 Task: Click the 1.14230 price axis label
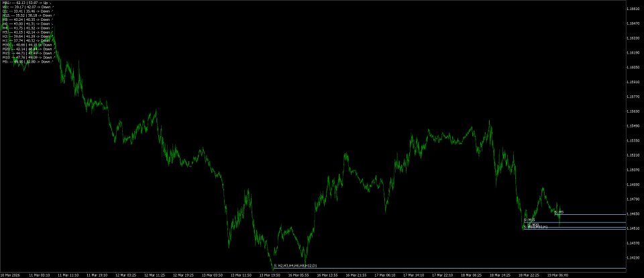point(633,258)
